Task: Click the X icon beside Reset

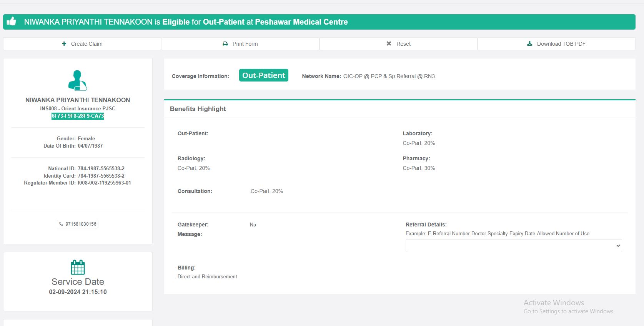Action: point(389,44)
